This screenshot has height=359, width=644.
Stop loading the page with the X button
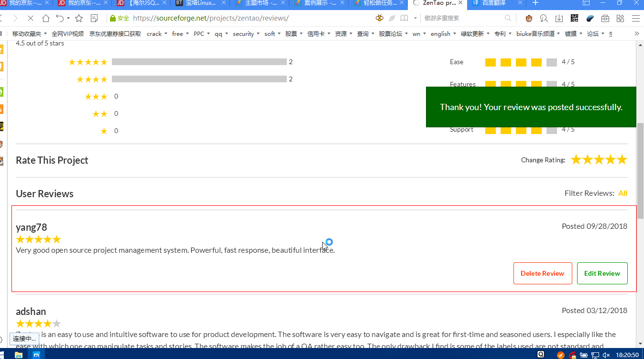point(30,18)
